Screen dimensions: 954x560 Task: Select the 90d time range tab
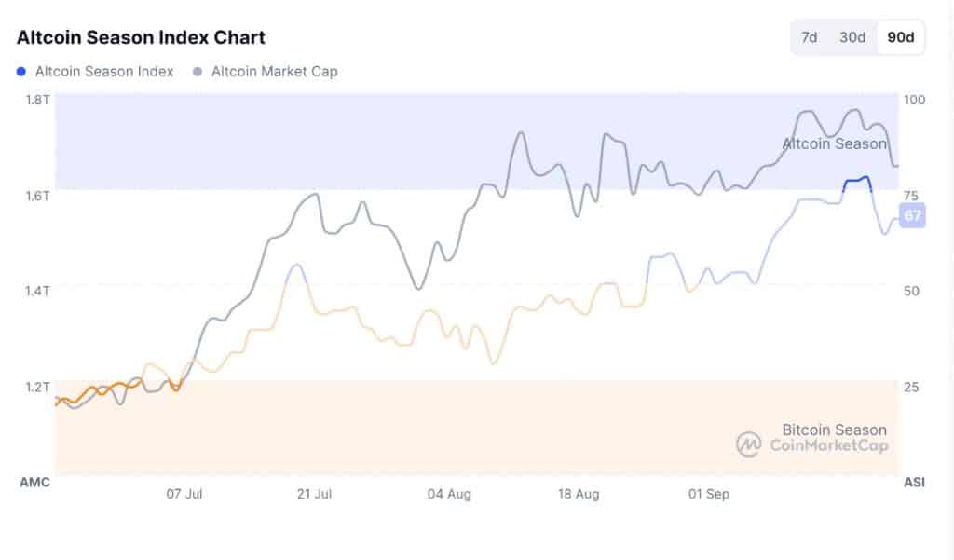[900, 37]
